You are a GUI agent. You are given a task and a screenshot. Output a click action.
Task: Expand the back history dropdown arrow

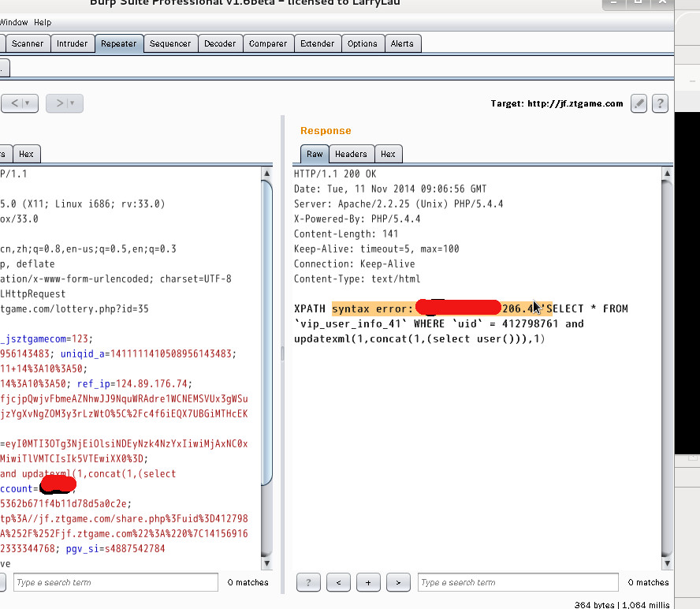[28, 103]
